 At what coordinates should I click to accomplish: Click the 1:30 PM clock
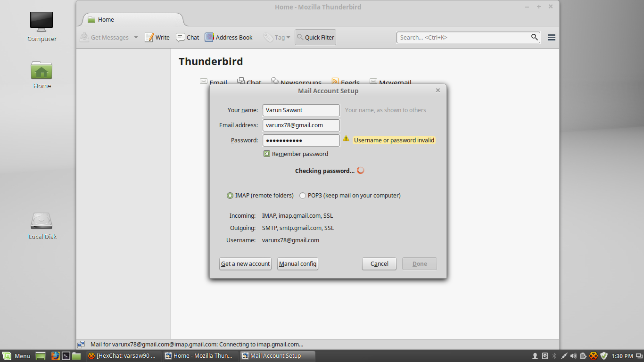(622, 356)
